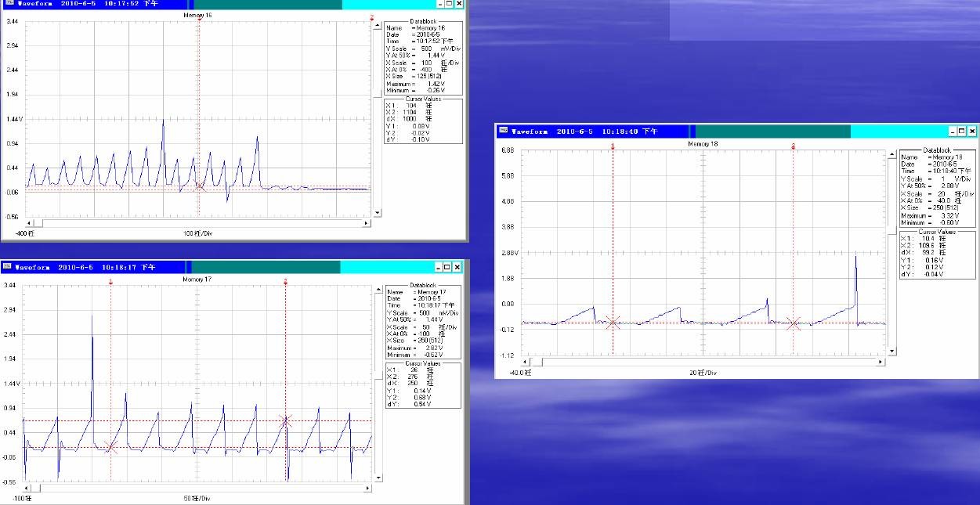Click the Memory 17 window system icon
The height and width of the screenshot is (505, 980).
pos(8,268)
